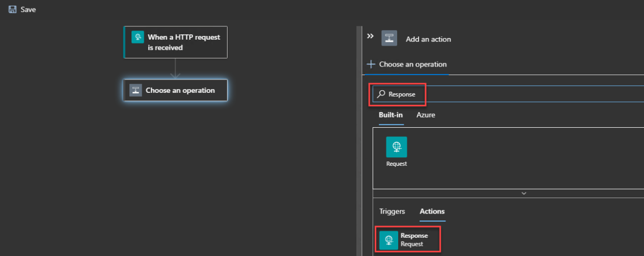
Task: Collapse the connector list with the down chevron
Action: pyautogui.click(x=524, y=193)
